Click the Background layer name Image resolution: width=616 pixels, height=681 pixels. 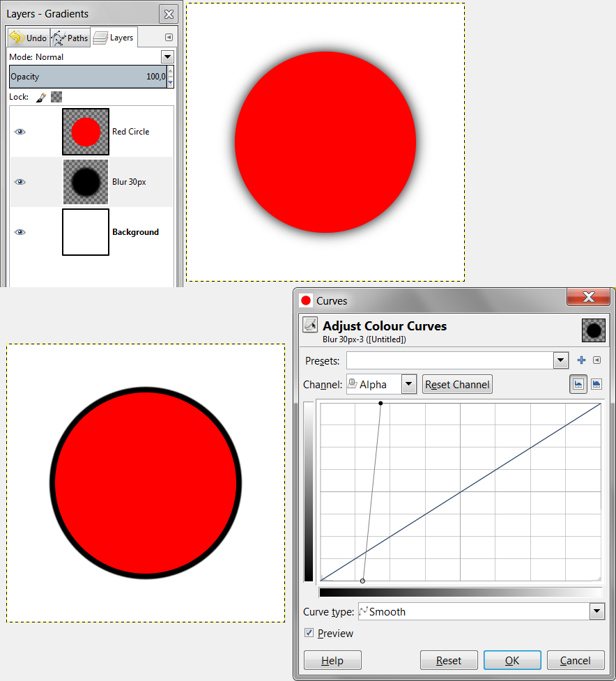tap(135, 232)
